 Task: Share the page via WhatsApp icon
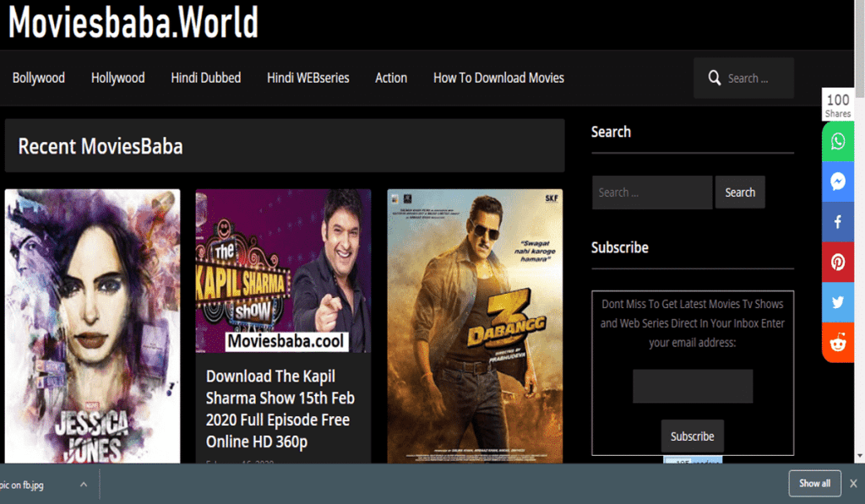click(837, 141)
